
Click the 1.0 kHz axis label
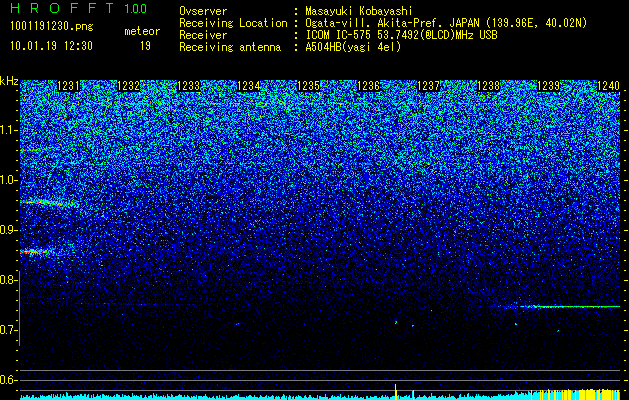pyautogui.click(x=8, y=180)
